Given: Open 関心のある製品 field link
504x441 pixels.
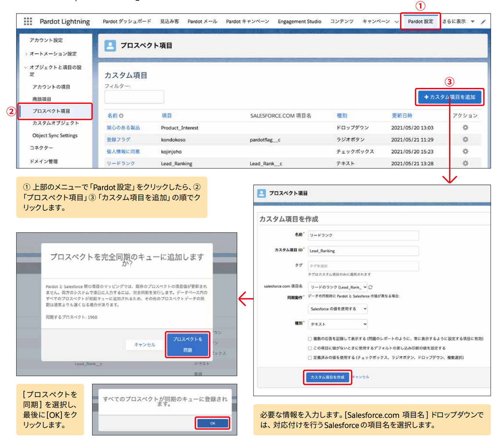Looking at the screenshot, I should [123, 128].
